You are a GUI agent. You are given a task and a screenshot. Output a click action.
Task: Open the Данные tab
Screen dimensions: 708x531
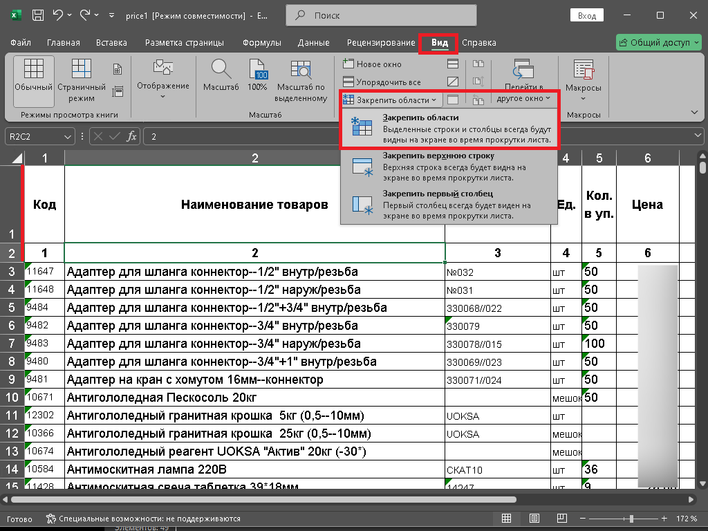pos(313,42)
